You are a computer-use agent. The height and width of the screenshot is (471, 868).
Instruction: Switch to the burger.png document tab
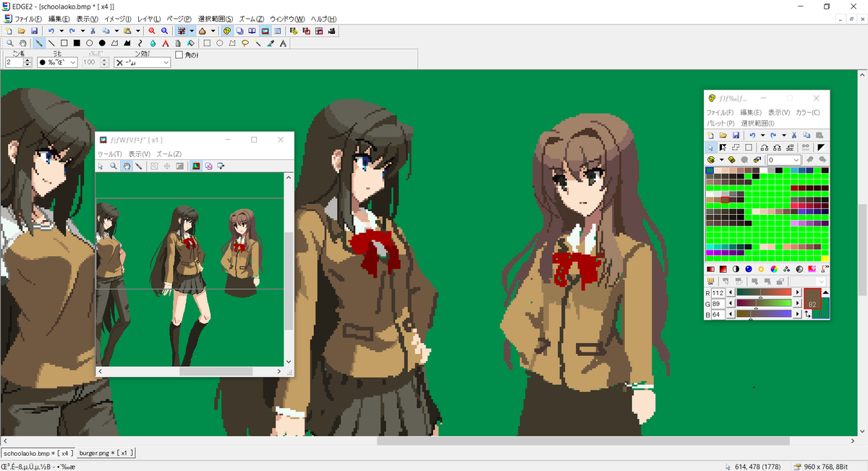click(x=106, y=453)
